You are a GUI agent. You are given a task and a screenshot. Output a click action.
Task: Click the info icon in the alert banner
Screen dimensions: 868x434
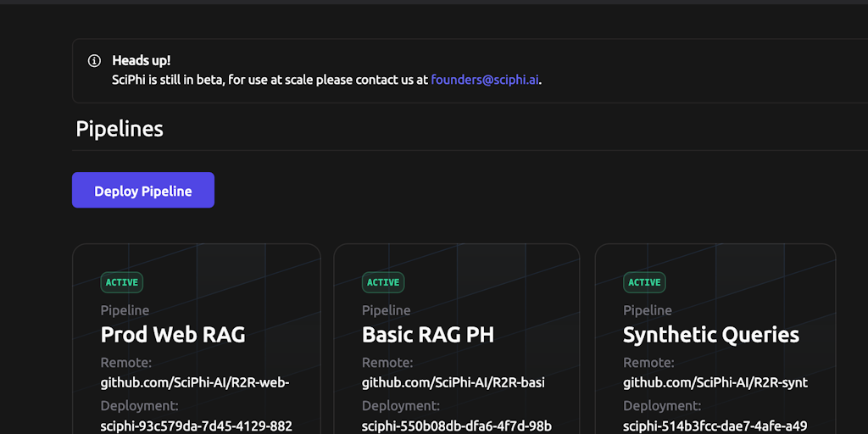click(x=94, y=61)
